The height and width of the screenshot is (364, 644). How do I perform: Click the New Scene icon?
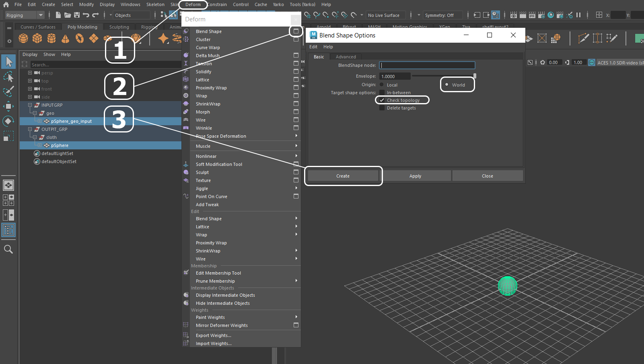(58, 15)
